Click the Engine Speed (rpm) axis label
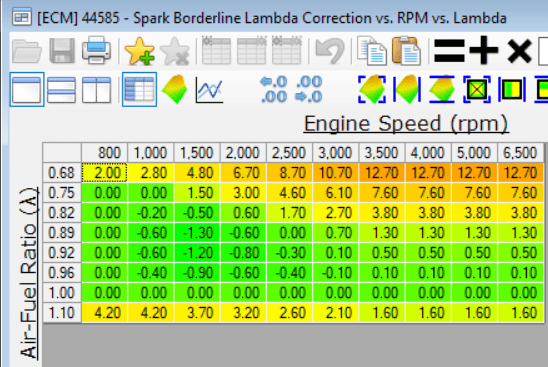This screenshot has width=548, height=367. click(x=406, y=124)
